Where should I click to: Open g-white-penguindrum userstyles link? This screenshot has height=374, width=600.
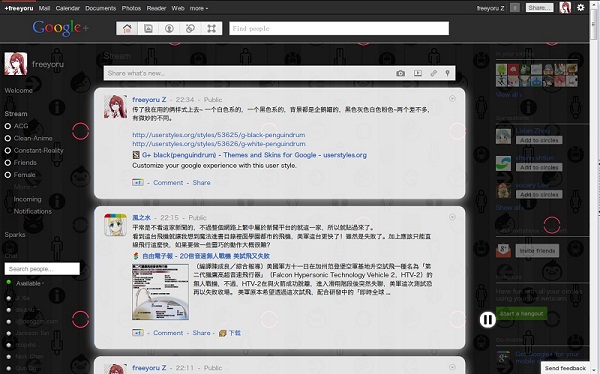218,144
